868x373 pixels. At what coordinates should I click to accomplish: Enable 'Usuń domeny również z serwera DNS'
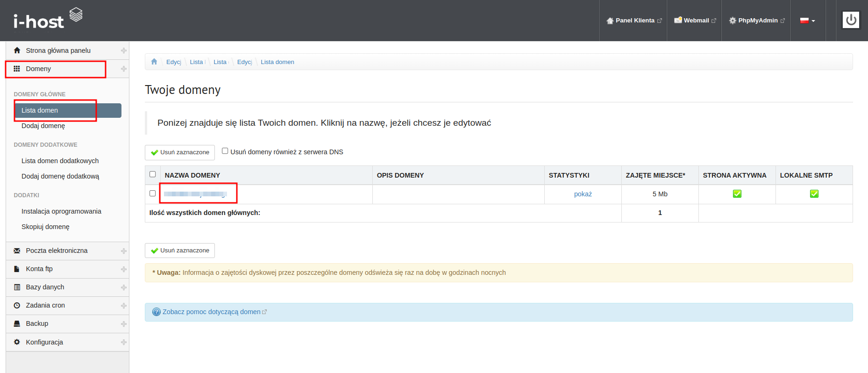225,151
